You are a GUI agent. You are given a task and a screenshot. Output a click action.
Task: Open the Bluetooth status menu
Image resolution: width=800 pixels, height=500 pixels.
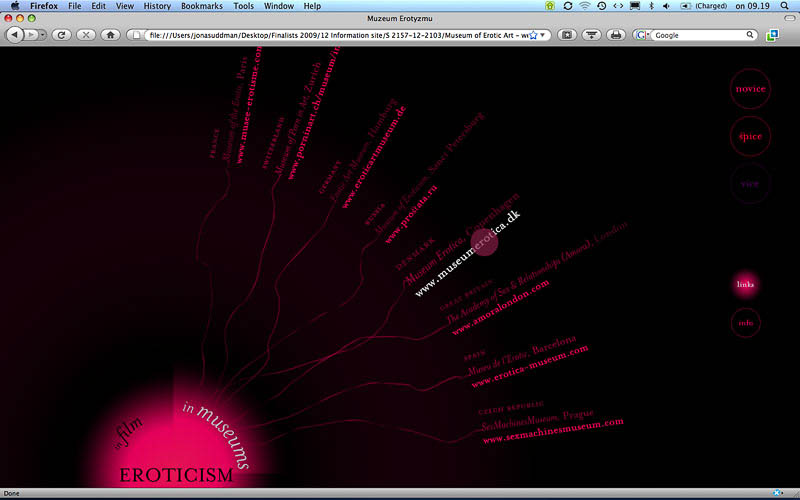click(651, 6)
